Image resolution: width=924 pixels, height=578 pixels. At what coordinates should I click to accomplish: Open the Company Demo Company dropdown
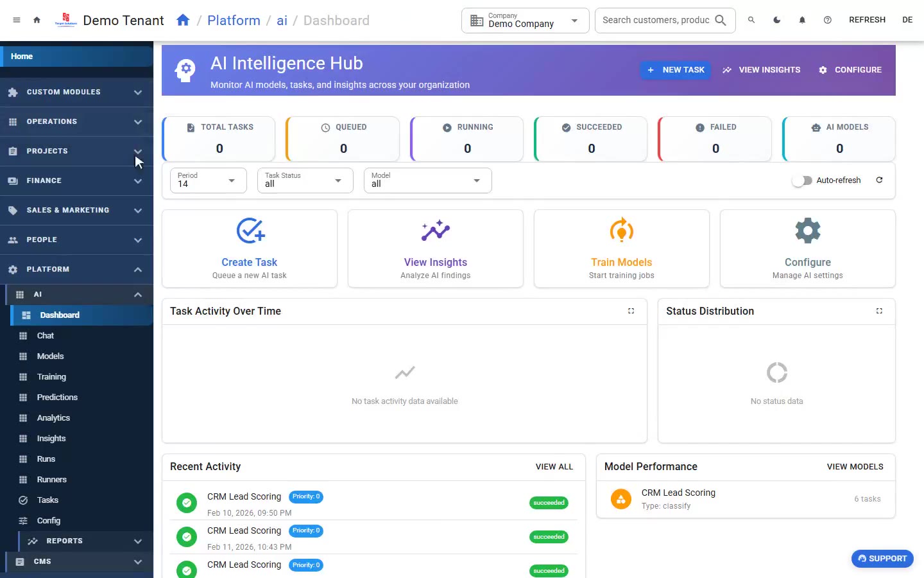click(525, 21)
